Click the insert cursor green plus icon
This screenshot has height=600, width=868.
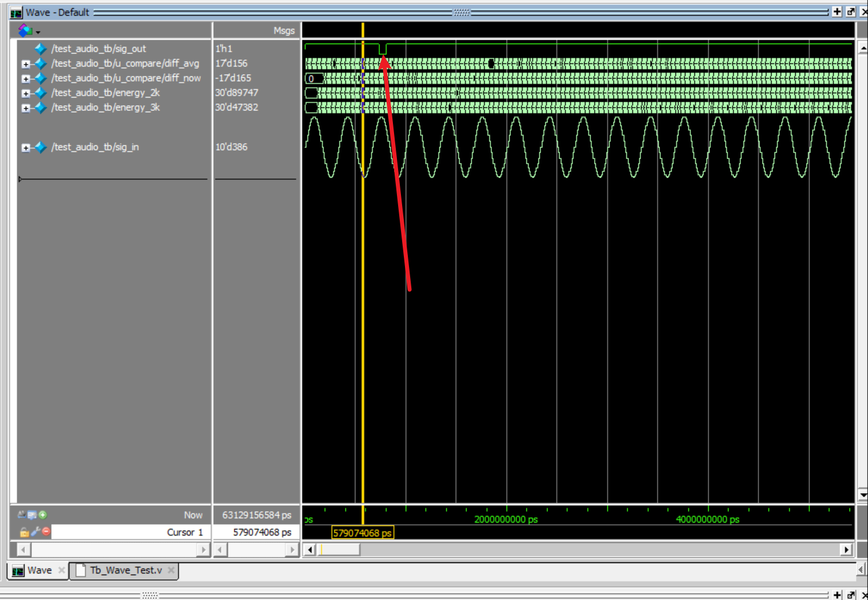click(43, 515)
